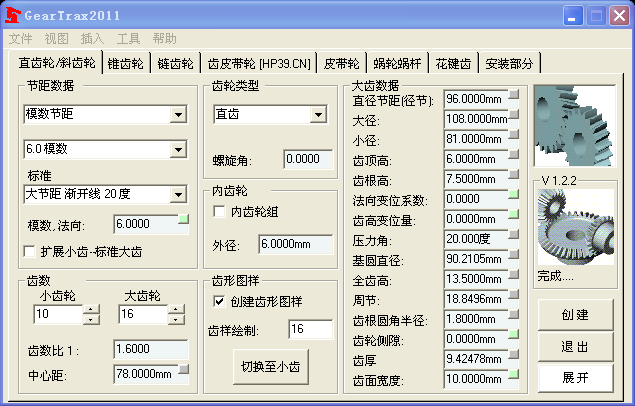Open the 模数节距 dropdown
The image size is (635, 406).
pos(178,114)
